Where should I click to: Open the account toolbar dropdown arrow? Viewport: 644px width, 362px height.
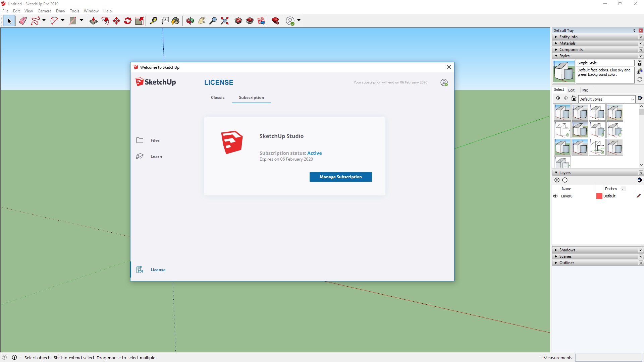[x=299, y=20]
